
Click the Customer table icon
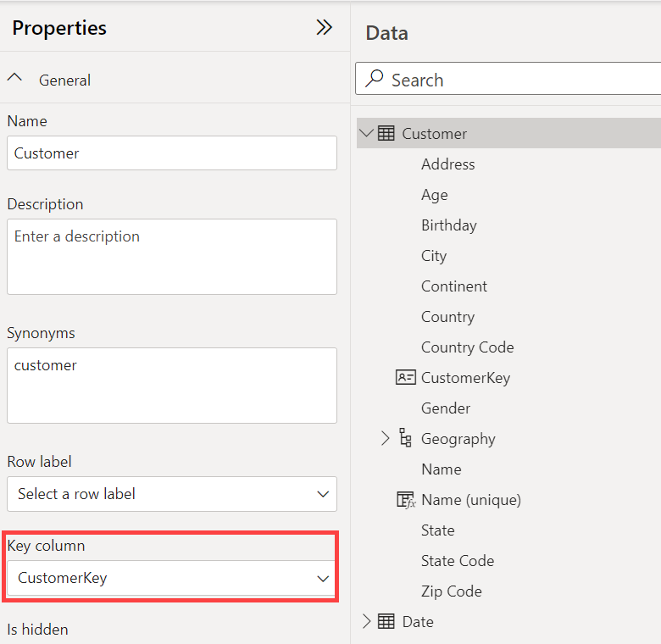[x=386, y=134]
